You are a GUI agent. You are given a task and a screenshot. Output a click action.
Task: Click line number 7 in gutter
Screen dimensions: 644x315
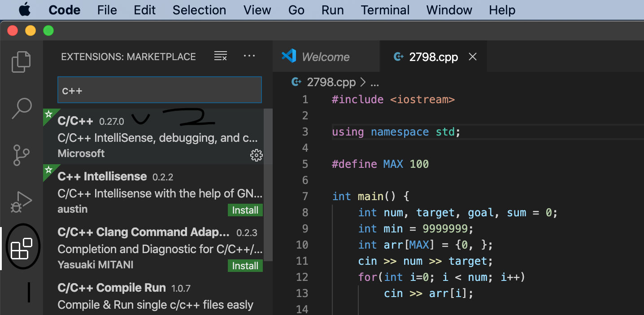[305, 196]
